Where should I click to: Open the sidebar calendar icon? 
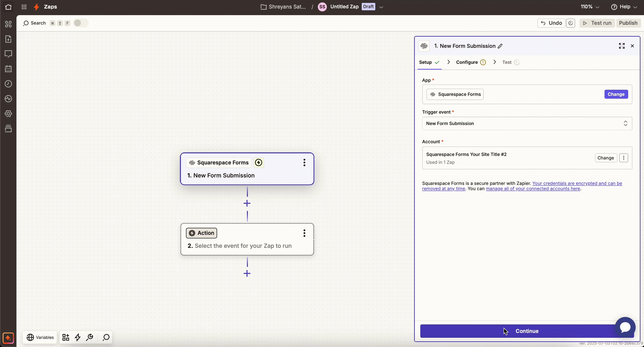[8, 69]
